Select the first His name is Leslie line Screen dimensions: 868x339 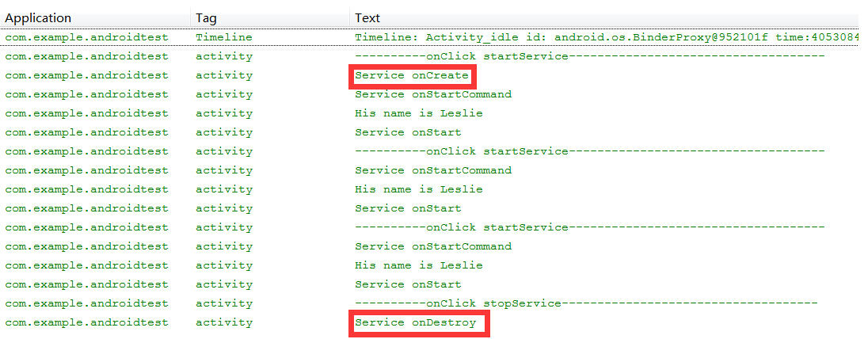click(418, 113)
